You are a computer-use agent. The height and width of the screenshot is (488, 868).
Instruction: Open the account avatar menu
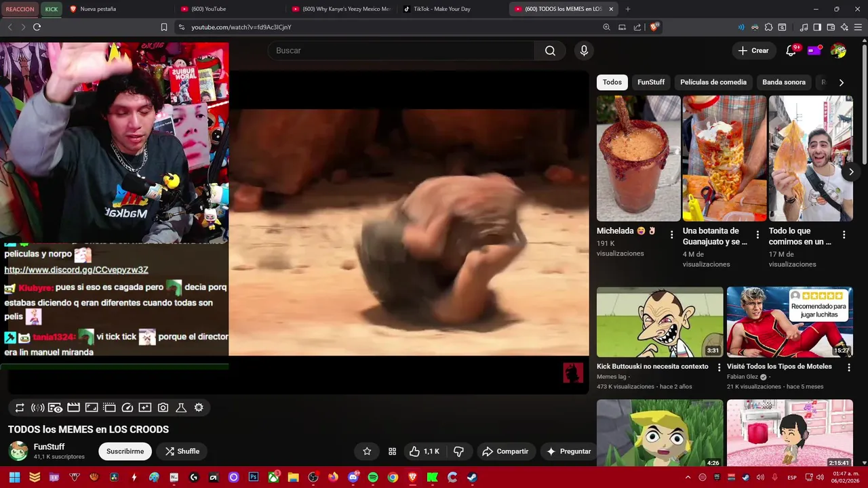coord(838,51)
